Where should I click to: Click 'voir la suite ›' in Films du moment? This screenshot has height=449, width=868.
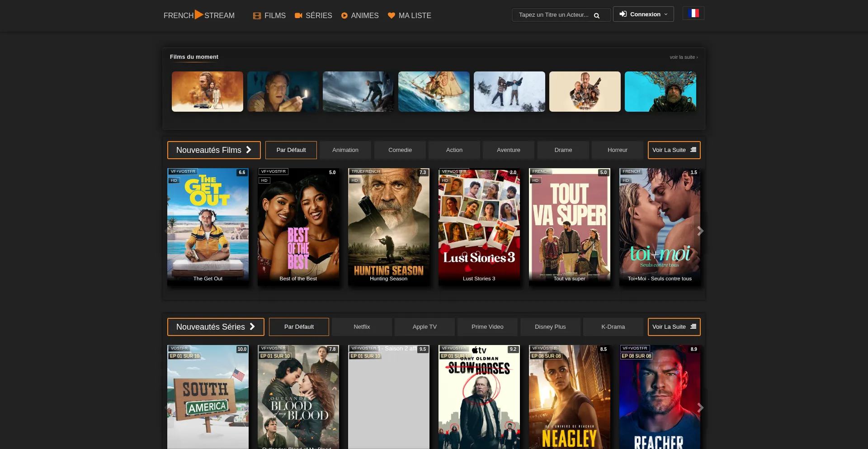point(684,57)
